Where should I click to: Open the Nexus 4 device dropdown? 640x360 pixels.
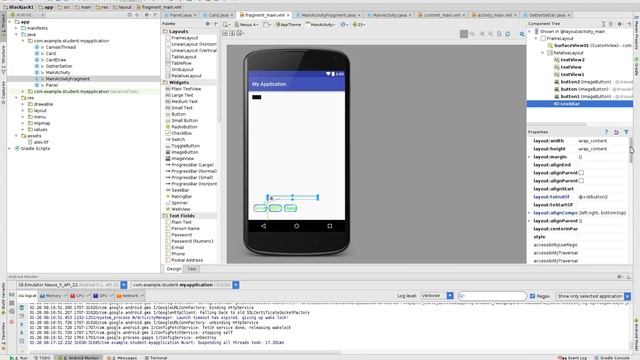247,24
